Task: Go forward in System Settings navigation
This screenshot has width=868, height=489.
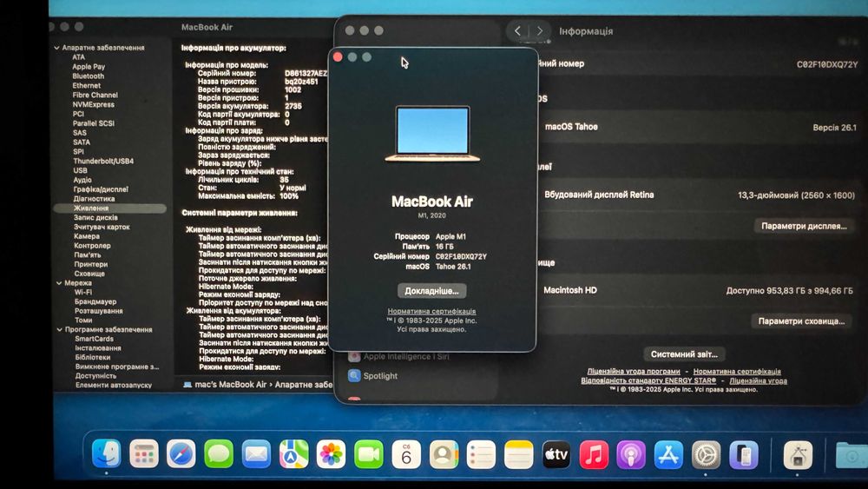Action: point(540,31)
